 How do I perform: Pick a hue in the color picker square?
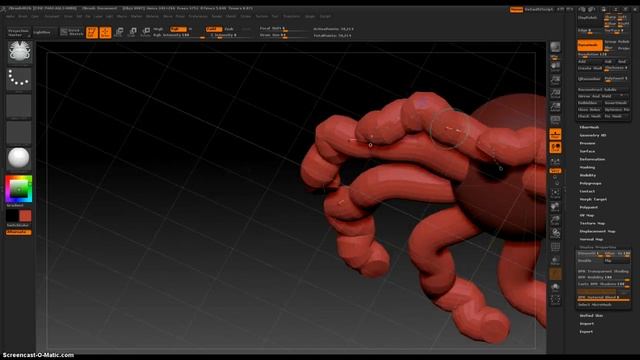pyautogui.click(x=19, y=189)
